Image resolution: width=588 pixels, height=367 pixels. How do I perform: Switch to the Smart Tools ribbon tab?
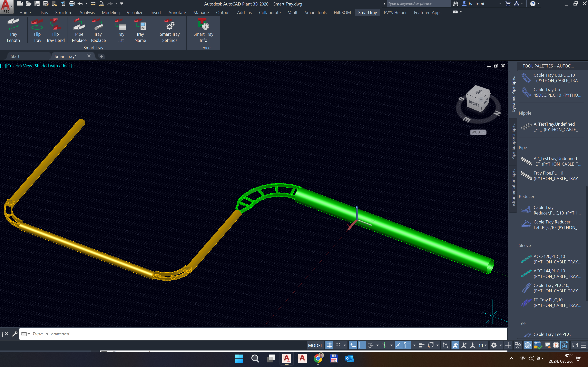point(315,12)
